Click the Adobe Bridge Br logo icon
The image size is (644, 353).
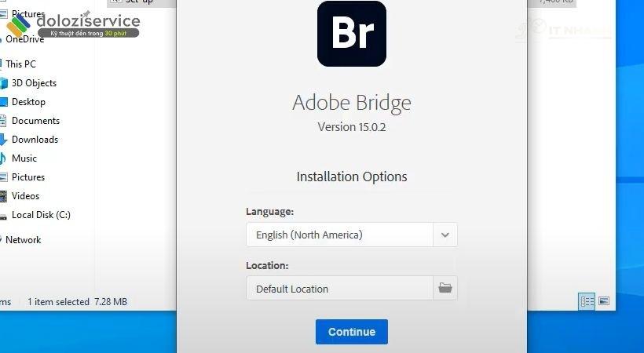pyautogui.click(x=352, y=34)
